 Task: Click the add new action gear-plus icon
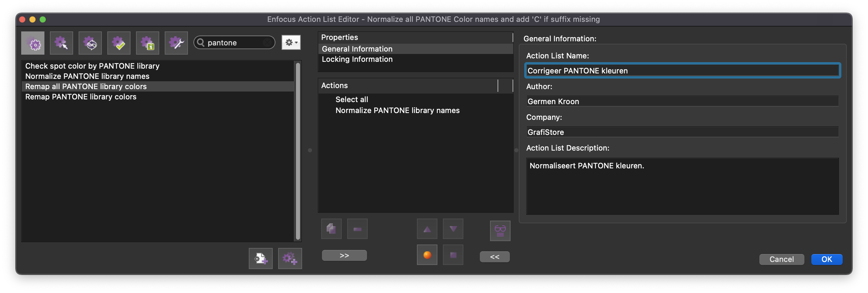coord(290,259)
